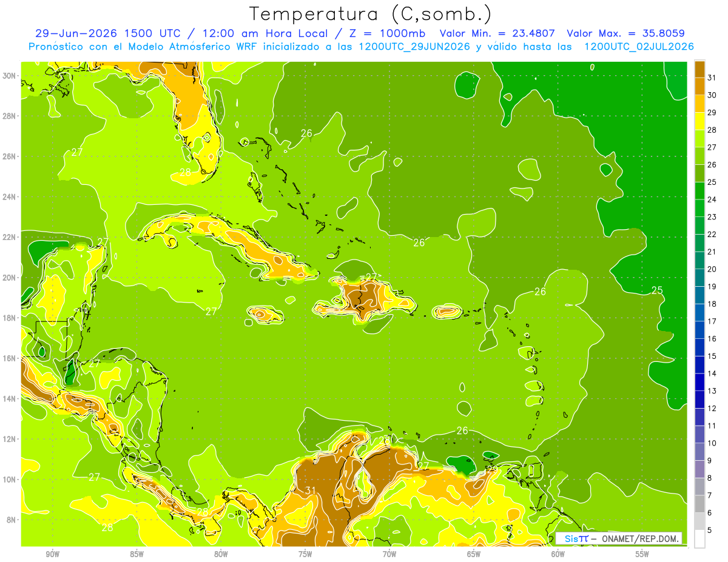Select the "1200UTC_02JUL2026" valid-until time
728x562 pixels.
pyautogui.click(x=639, y=47)
